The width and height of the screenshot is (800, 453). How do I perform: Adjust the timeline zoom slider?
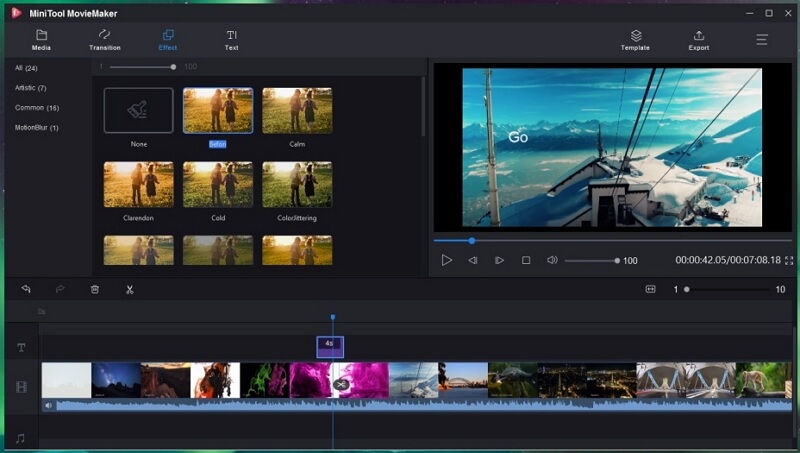728,289
